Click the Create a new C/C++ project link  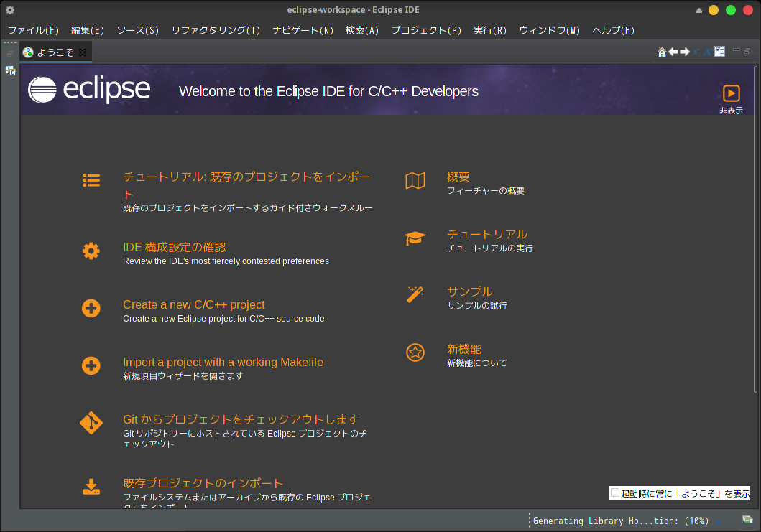pyautogui.click(x=193, y=304)
